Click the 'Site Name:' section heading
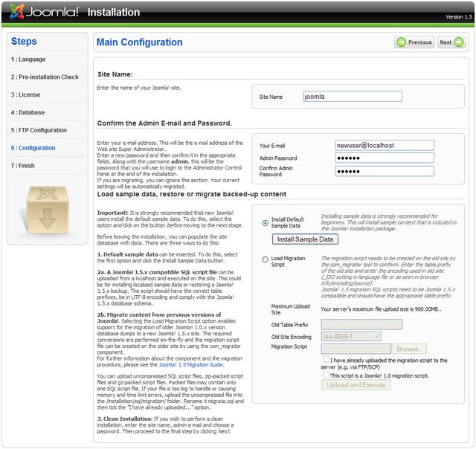Image resolution: width=476 pixels, height=449 pixels. [115, 74]
